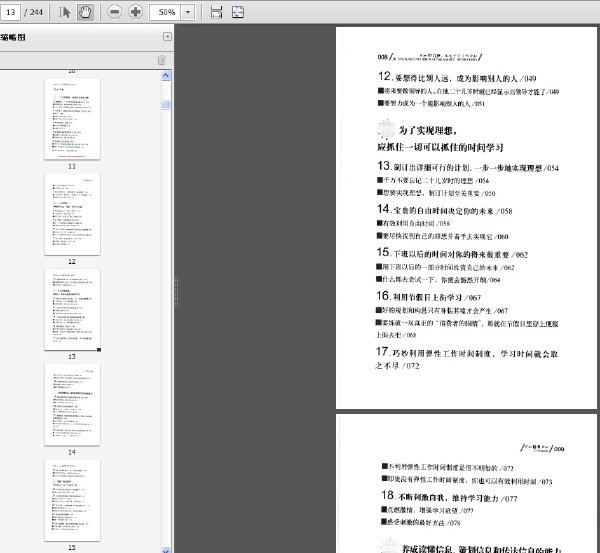Activate the Hand pan tool
The width and height of the screenshot is (600, 553).
click(x=85, y=12)
